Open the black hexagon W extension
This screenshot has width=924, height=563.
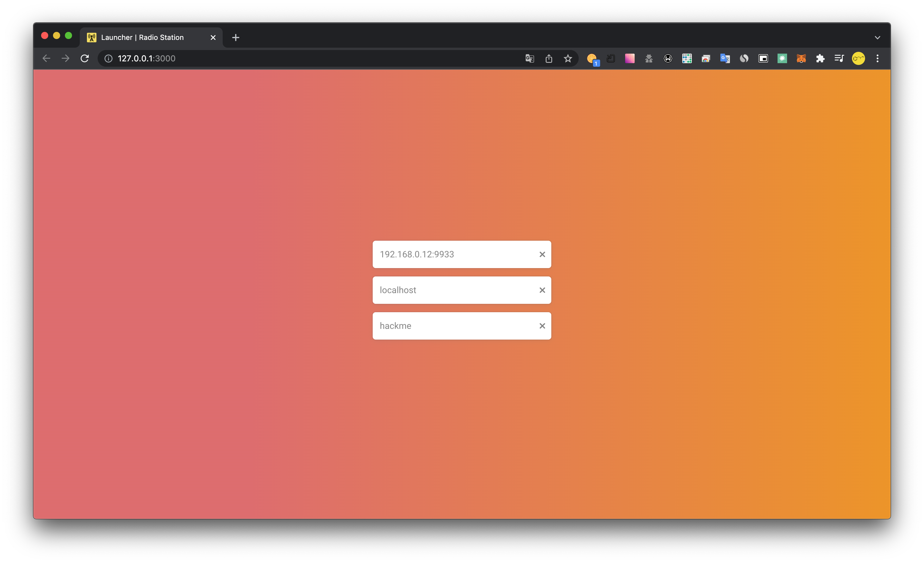click(x=668, y=59)
